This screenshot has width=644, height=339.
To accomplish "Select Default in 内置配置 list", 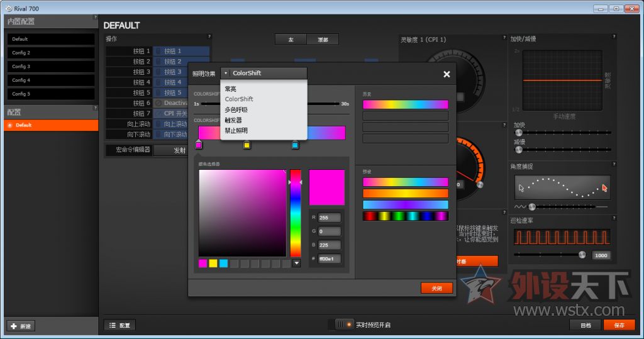I will pyautogui.click(x=51, y=39).
